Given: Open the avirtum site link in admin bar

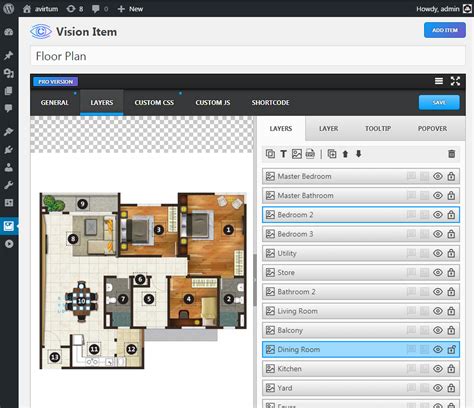Looking at the screenshot, I should click(40, 9).
